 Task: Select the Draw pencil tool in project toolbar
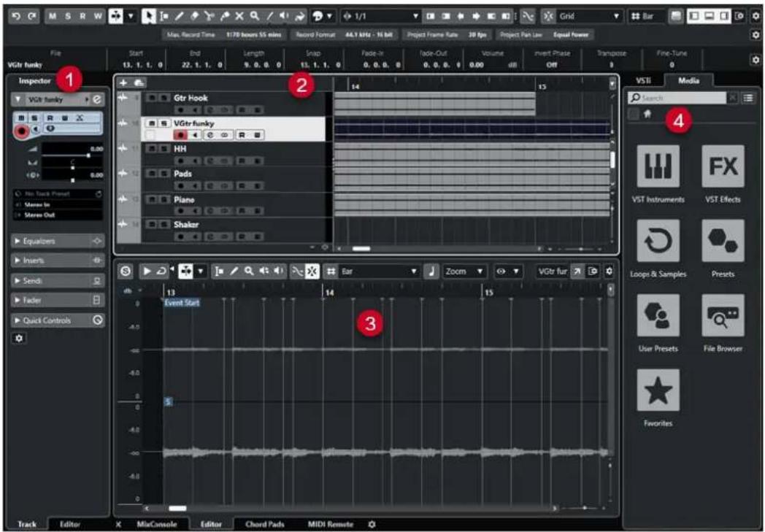179,16
